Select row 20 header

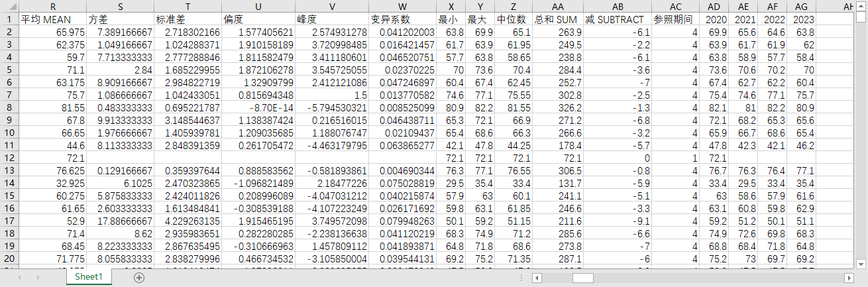pyautogui.click(x=9, y=258)
